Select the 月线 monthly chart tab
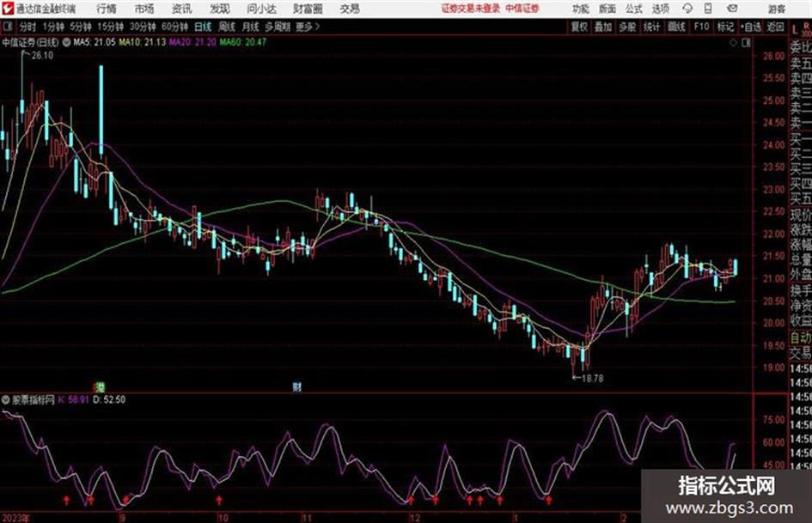 (251, 27)
